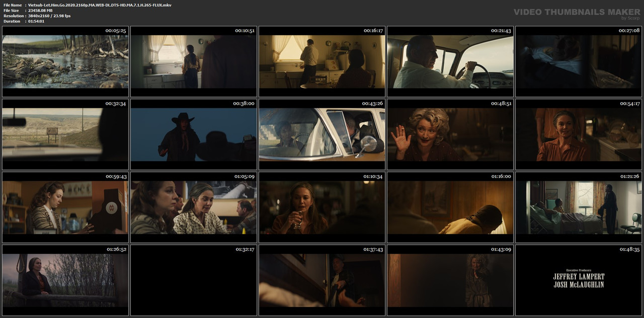The height and width of the screenshot is (318, 644).
Task: Select the thumbnail at 00:16:17
Action: (322, 61)
